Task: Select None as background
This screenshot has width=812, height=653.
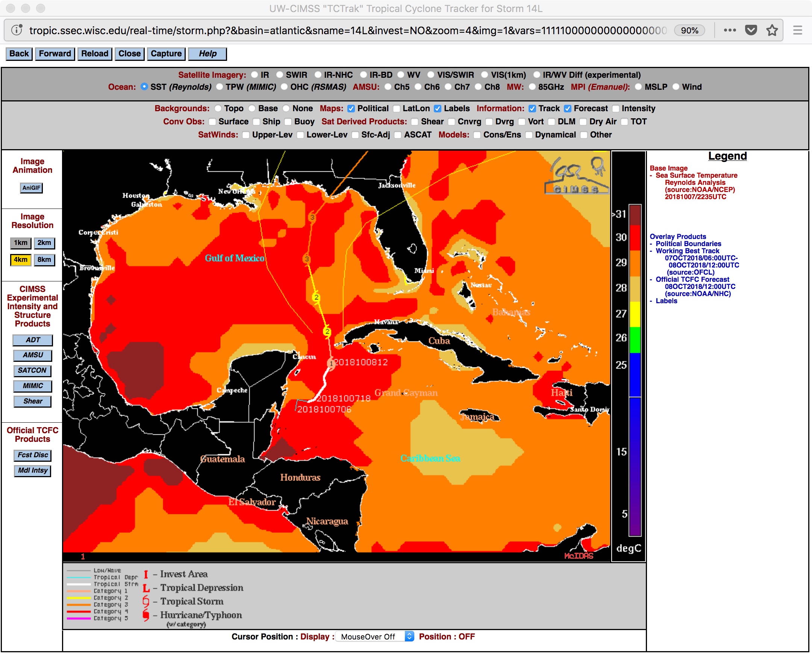Action: [286, 108]
